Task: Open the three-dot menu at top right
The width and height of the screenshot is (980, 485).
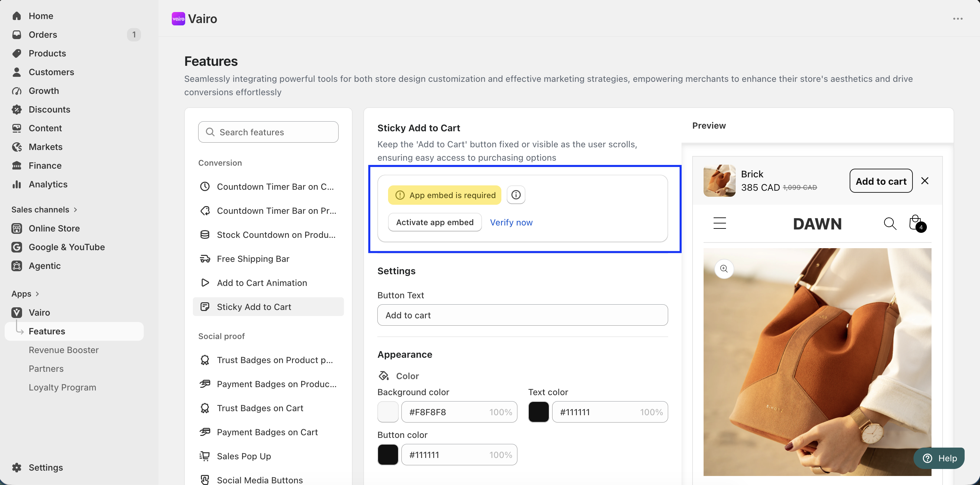Action: pos(958,19)
